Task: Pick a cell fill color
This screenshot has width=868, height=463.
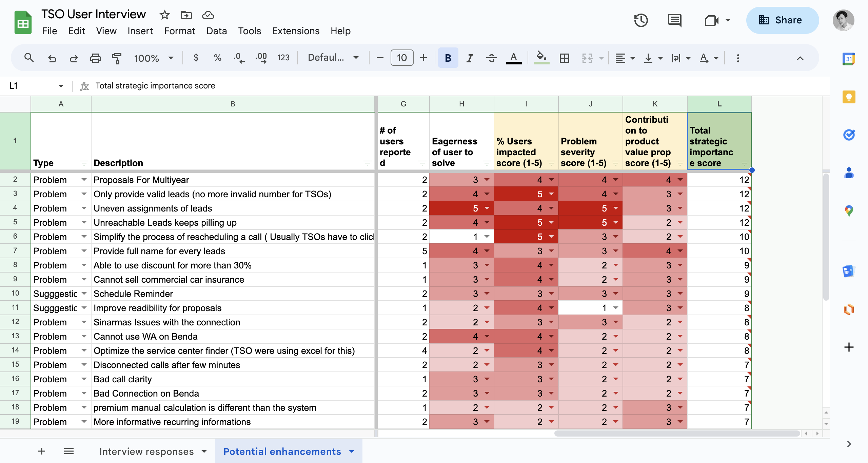Action: [x=541, y=58]
